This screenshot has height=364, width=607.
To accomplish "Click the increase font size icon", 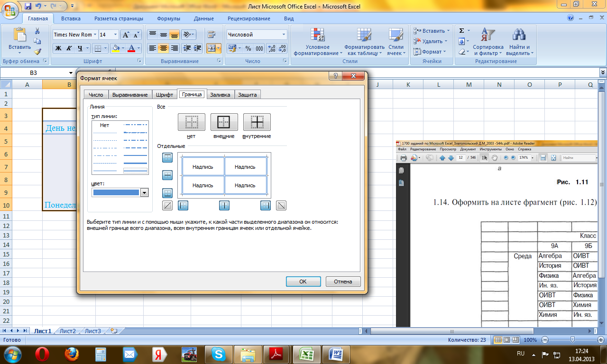I will click(x=126, y=35).
